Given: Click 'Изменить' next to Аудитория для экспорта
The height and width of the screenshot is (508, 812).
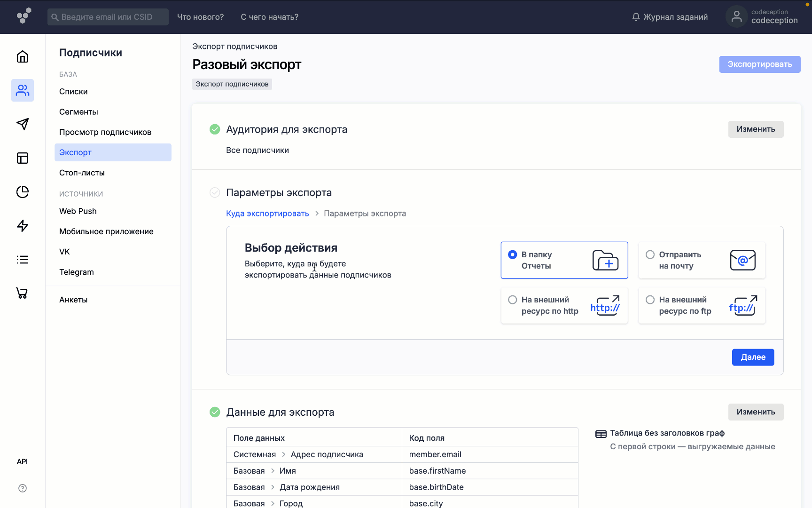Looking at the screenshot, I should pyautogui.click(x=756, y=129).
